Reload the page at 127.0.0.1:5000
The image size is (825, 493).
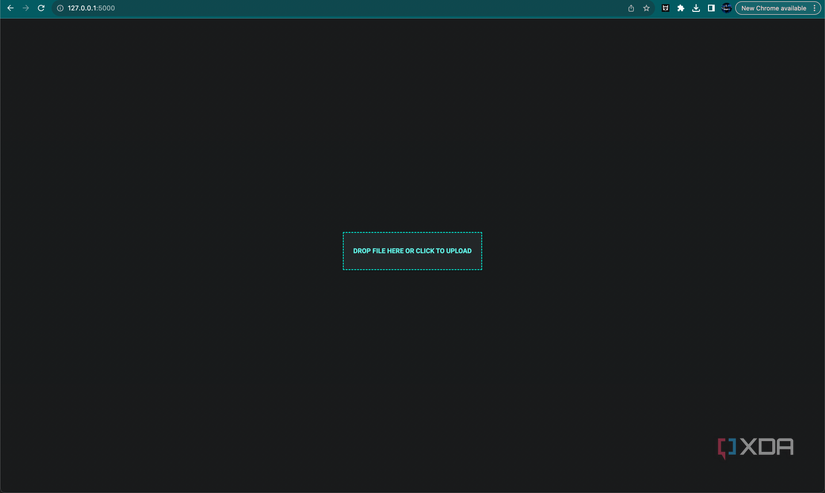41,8
